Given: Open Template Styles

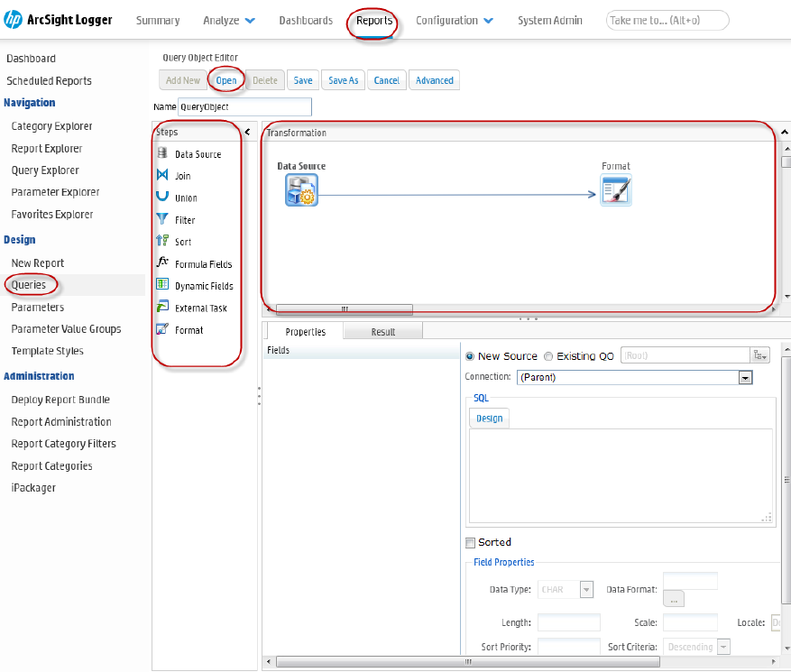Looking at the screenshot, I should pyautogui.click(x=48, y=351).
